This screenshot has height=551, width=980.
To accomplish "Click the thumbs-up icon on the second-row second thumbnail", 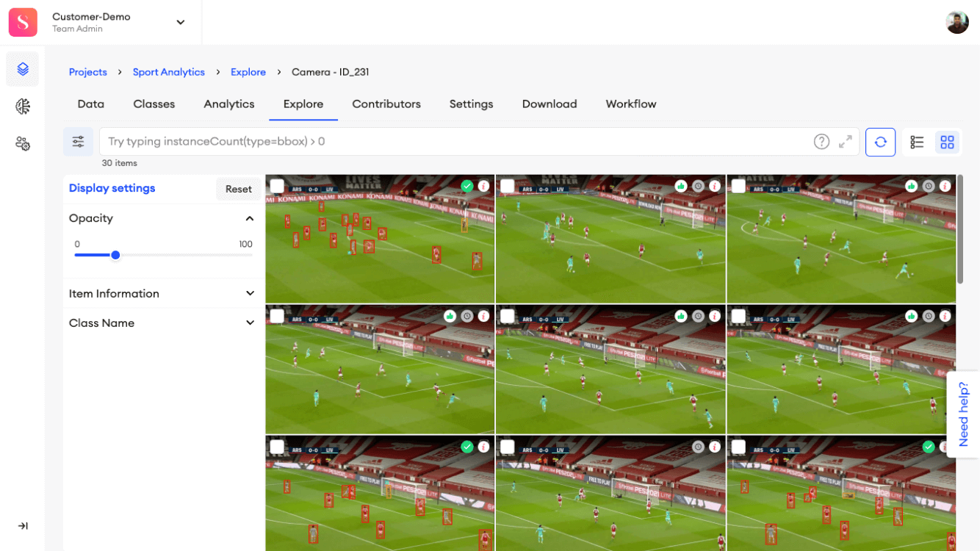I will [x=682, y=316].
